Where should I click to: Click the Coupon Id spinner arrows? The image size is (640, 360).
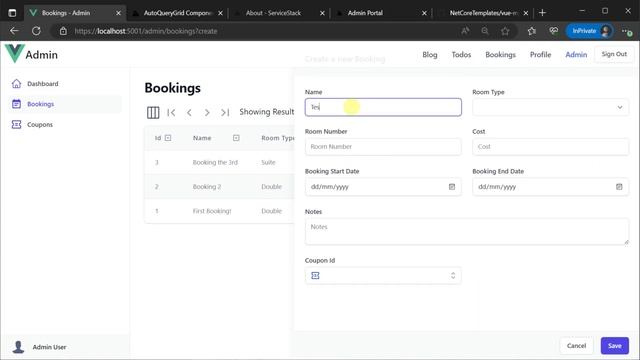tap(453, 276)
